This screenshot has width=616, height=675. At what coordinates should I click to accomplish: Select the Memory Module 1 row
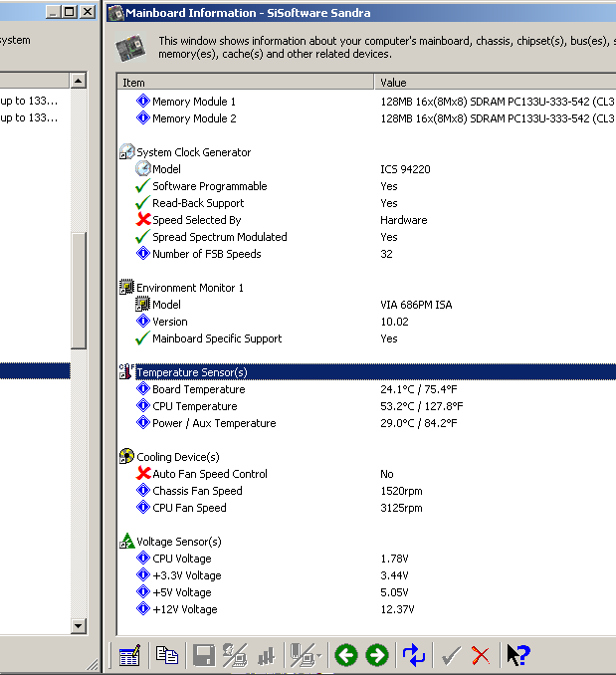[366, 102]
